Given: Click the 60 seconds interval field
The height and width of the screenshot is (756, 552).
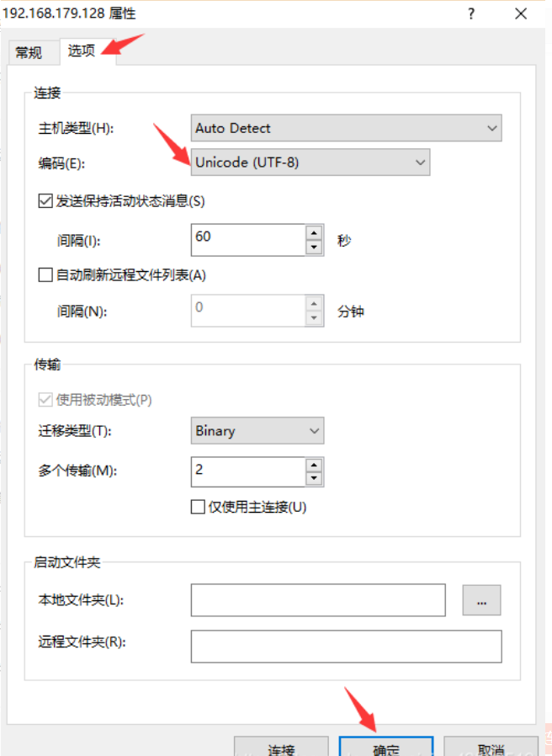Looking at the screenshot, I should [247, 239].
